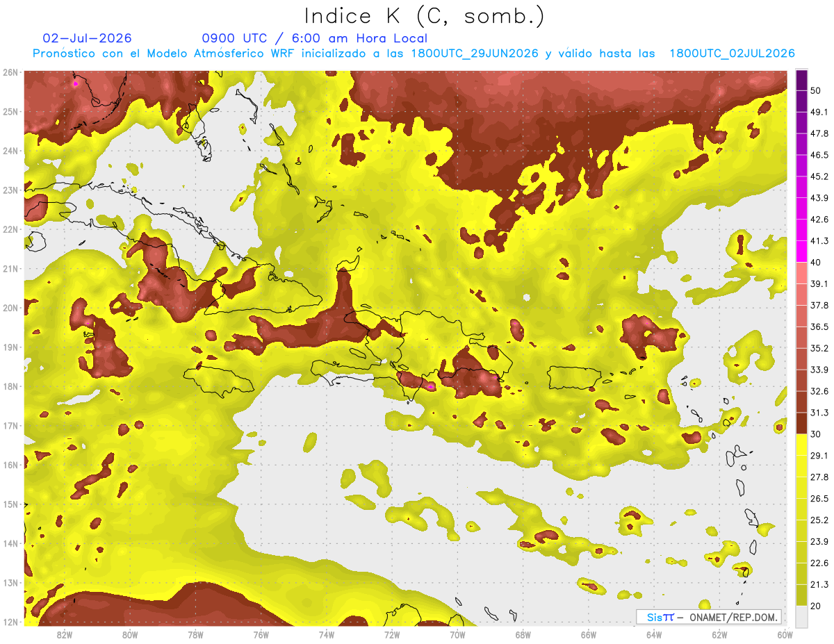Select the date text "02-Jul-2026"
This screenshot has width=834, height=644.
pyautogui.click(x=87, y=38)
